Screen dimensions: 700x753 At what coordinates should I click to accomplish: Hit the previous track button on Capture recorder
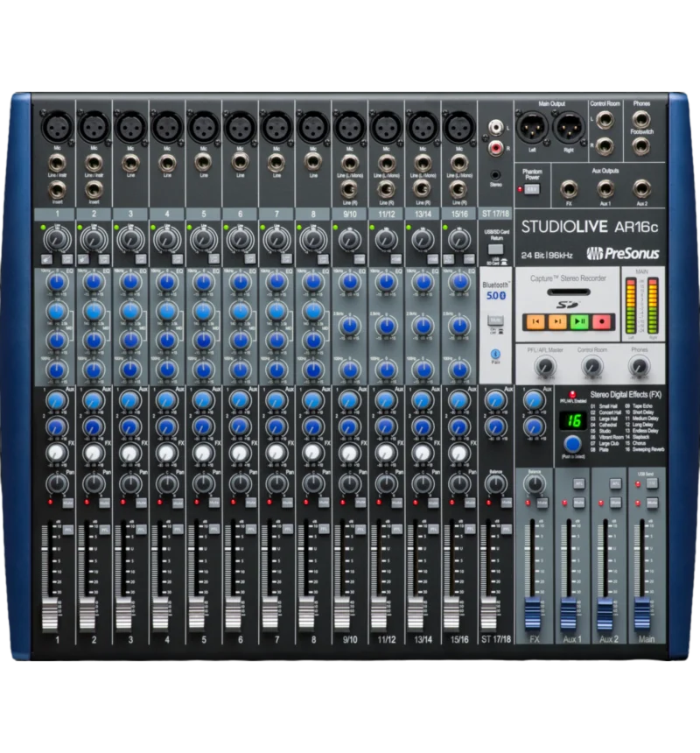tap(535, 321)
